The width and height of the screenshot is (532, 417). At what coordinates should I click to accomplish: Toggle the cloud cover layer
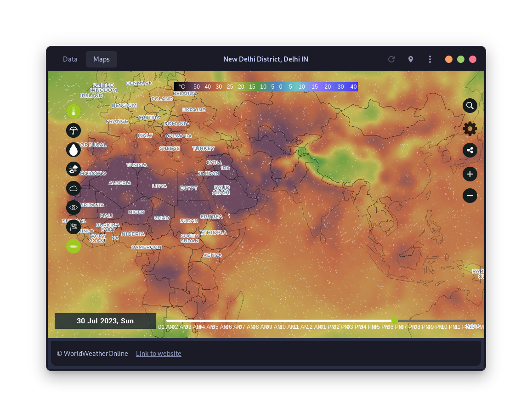pos(74,188)
